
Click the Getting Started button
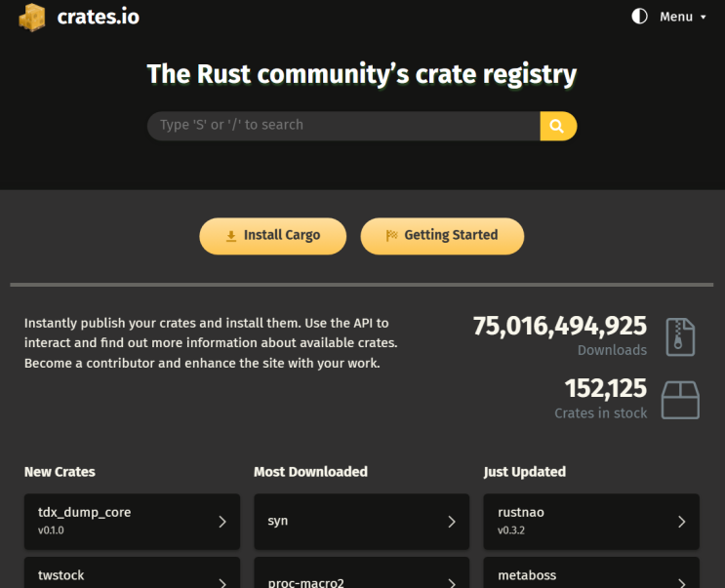pos(442,236)
